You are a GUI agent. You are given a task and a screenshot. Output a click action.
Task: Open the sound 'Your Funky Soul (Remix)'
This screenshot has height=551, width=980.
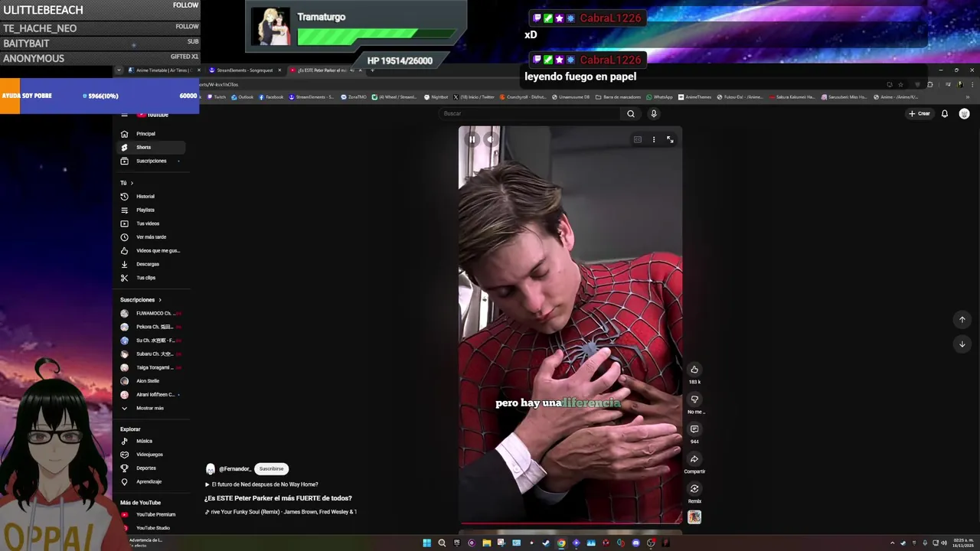(280, 512)
